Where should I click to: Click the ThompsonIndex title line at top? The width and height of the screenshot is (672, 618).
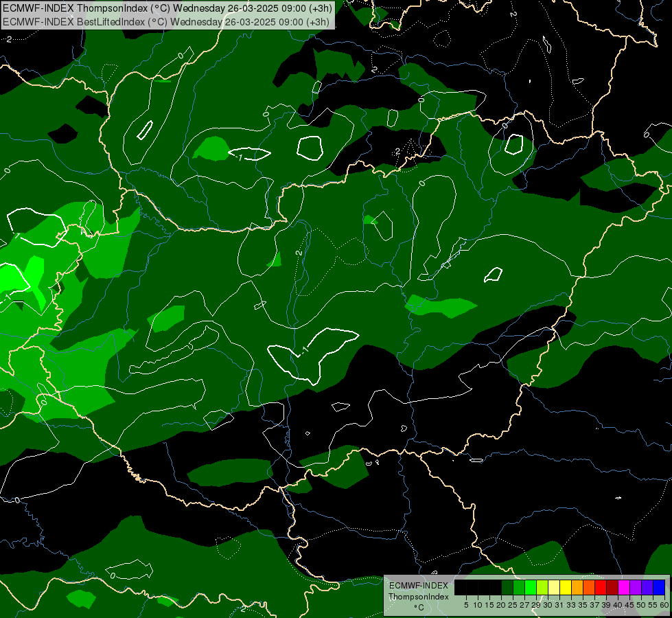(167, 8)
